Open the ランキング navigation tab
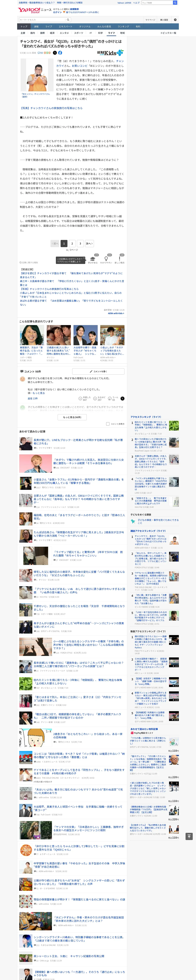The height and width of the screenshot is (980, 196). point(123,27)
